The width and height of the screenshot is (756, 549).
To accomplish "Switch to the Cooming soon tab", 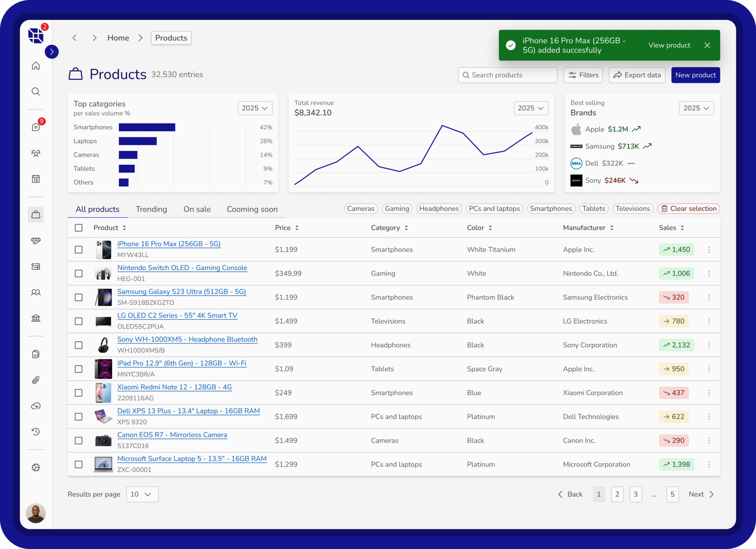I will (x=252, y=209).
